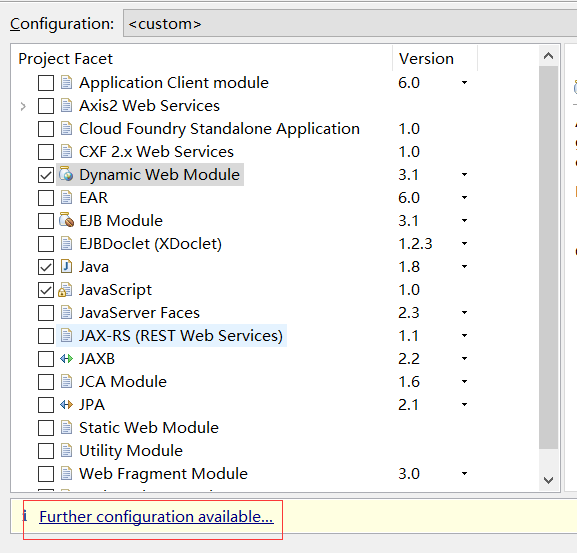Click the CXF 2.x Web Services icon
This screenshot has height=553, width=577.
[x=66, y=152]
